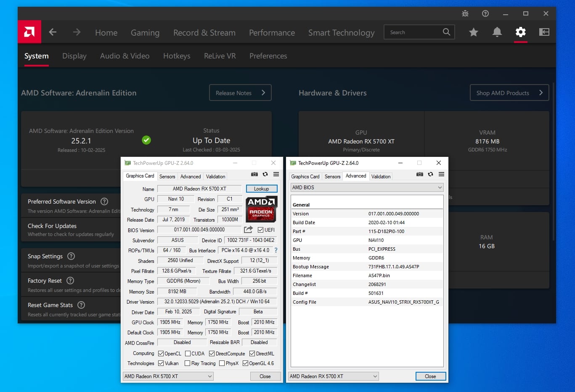
Task: Click the search magnifier icon
Action: click(x=446, y=32)
